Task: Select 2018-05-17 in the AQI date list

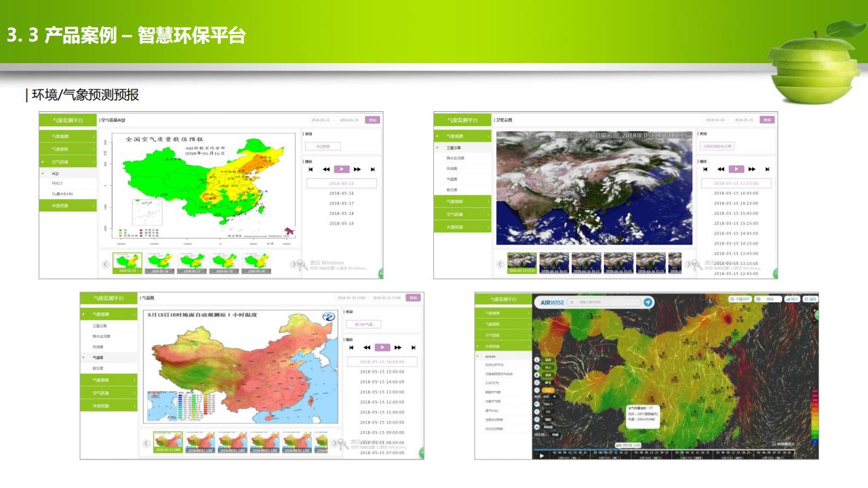Action: 342,203
